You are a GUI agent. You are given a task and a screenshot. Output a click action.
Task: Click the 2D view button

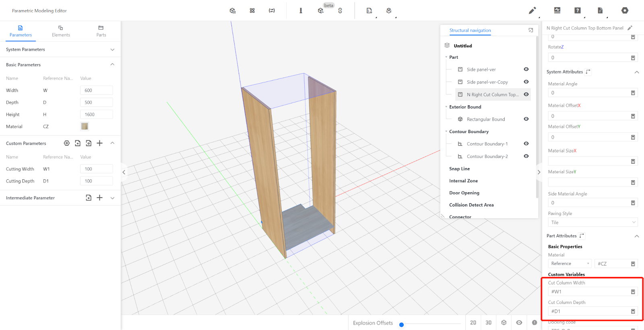(473, 322)
